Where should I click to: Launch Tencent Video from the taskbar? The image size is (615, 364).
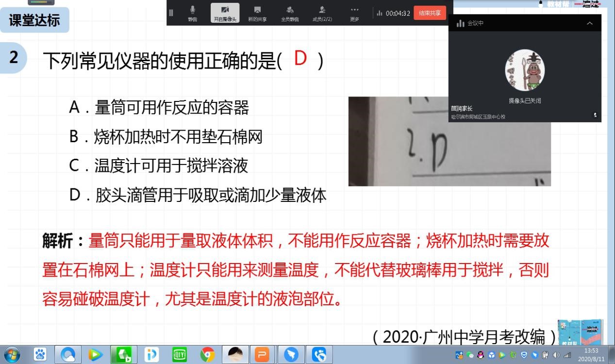click(x=96, y=355)
